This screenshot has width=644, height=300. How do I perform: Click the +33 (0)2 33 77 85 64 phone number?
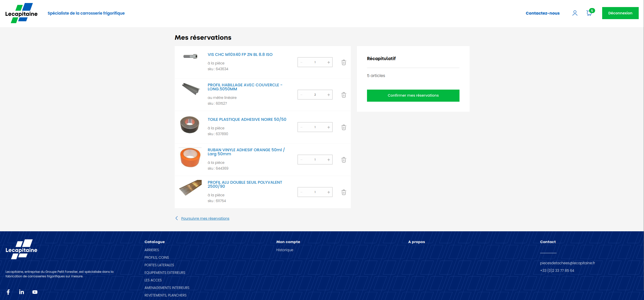557,271
